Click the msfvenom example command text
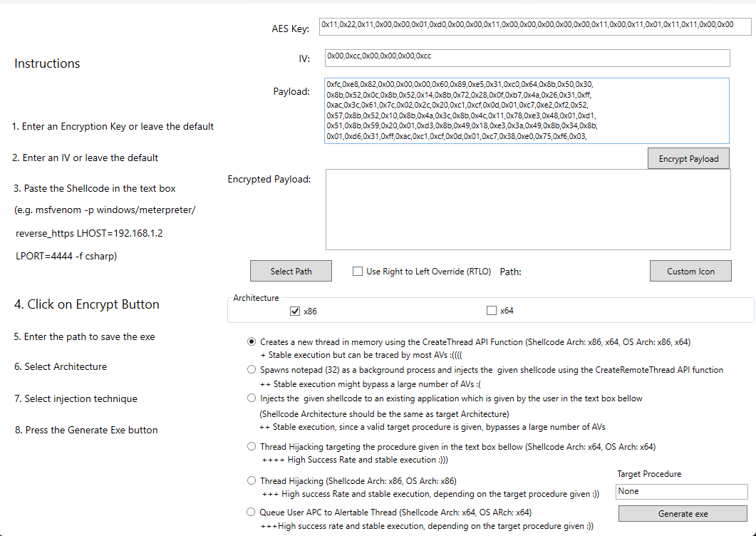Image resolution: width=756 pixels, height=536 pixels. click(105, 210)
